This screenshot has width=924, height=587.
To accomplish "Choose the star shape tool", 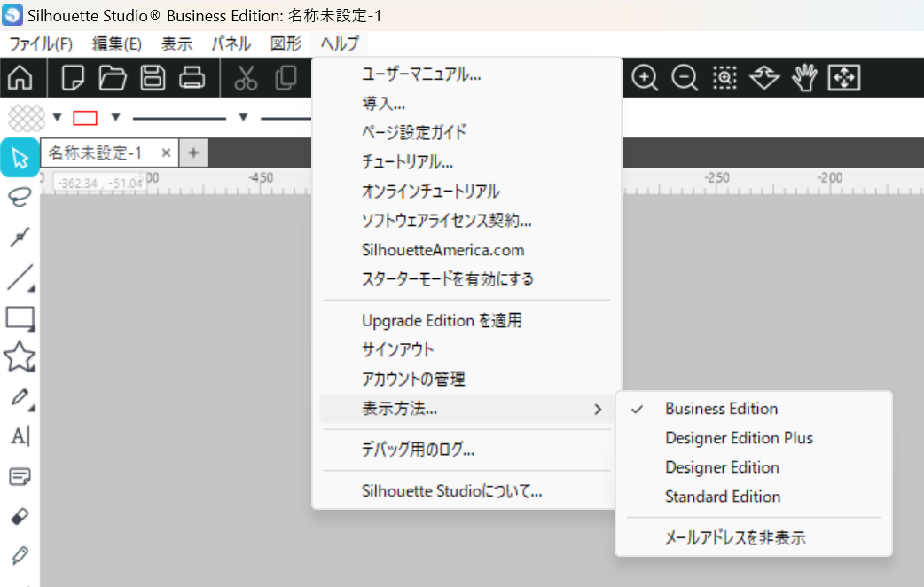I will [x=20, y=356].
